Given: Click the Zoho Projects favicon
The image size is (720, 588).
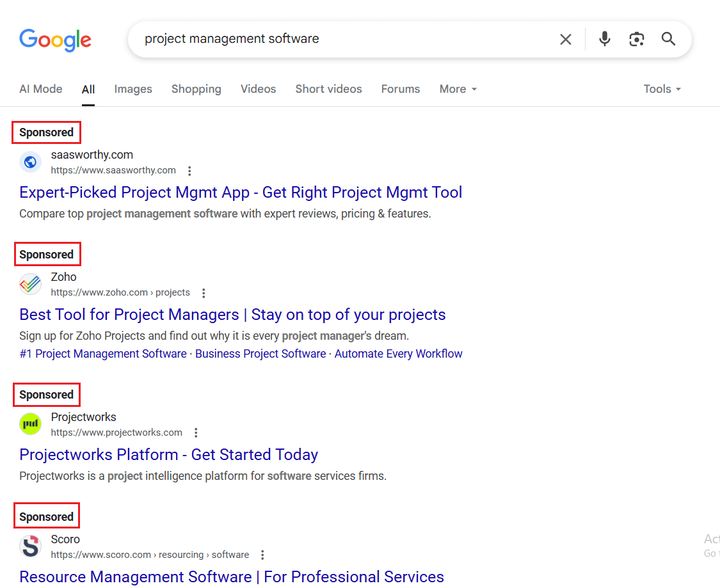Looking at the screenshot, I should click(30, 284).
